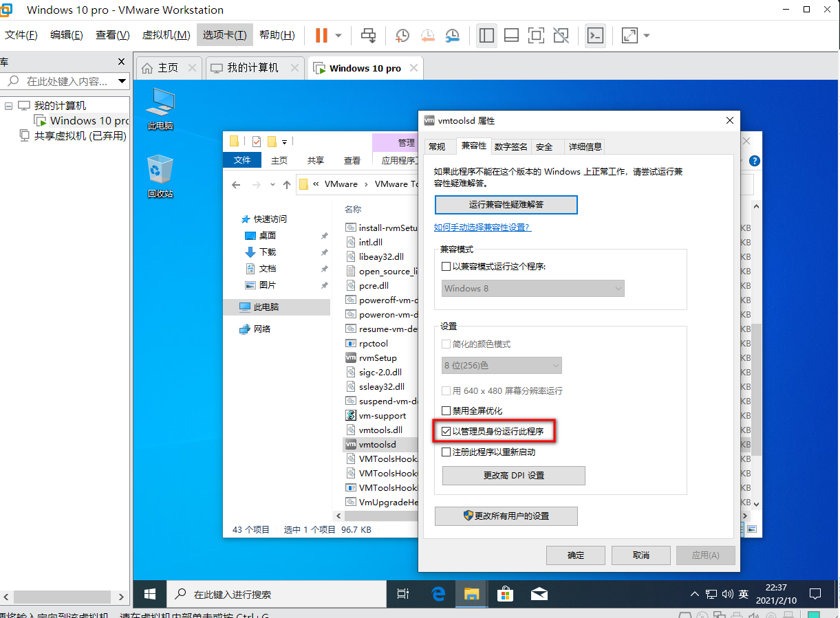The image size is (840, 618).
Task: Enable 以兼容模式运行这个程序 checkbox
Action: (x=446, y=267)
